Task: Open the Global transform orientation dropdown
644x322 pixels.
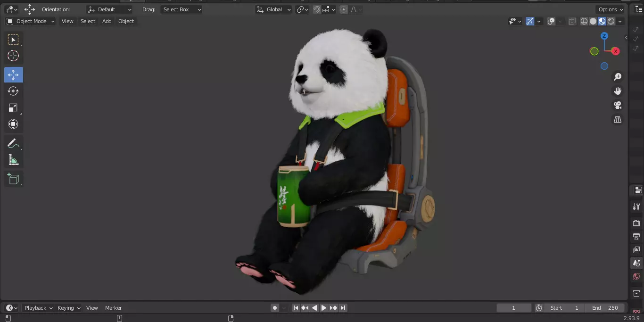Action: [x=273, y=9]
